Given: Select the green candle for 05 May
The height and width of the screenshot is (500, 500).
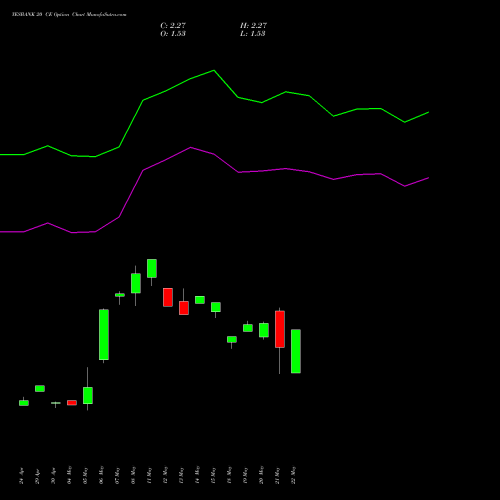Looking at the screenshot, I should click(88, 395).
